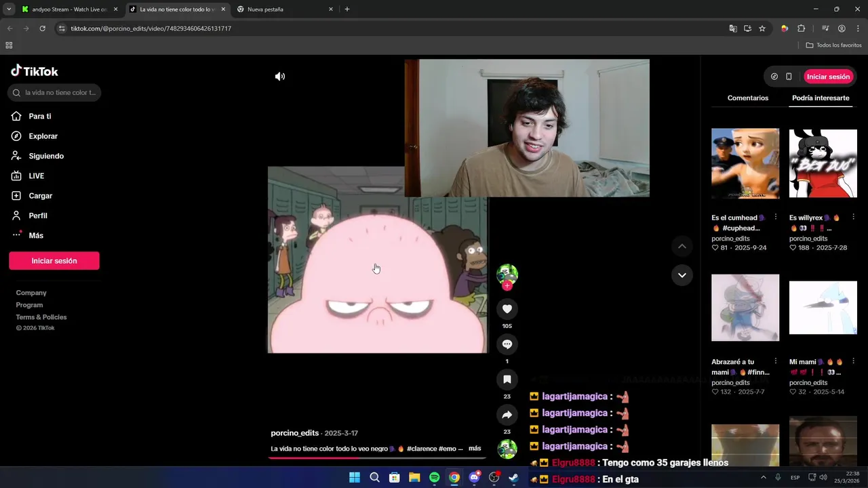The height and width of the screenshot is (488, 868).
Task: Open Steam from the taskbar
Action: (x=514, y=478)
